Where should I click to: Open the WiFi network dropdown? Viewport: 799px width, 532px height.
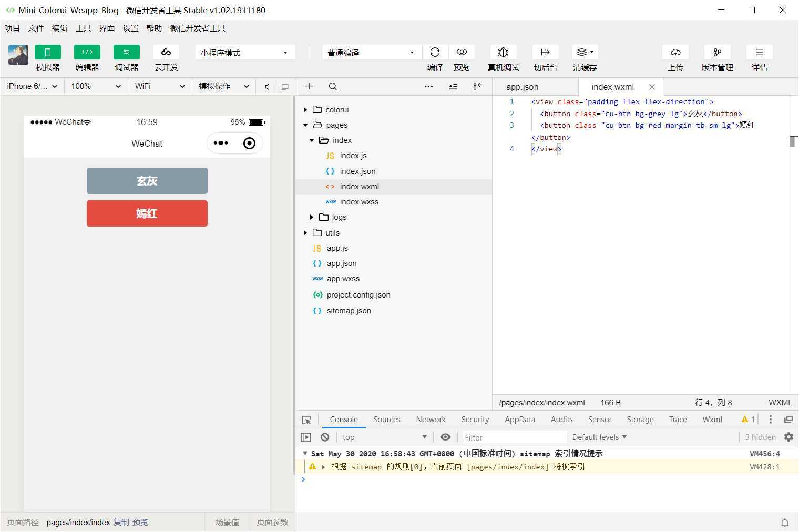click(160, 86)
